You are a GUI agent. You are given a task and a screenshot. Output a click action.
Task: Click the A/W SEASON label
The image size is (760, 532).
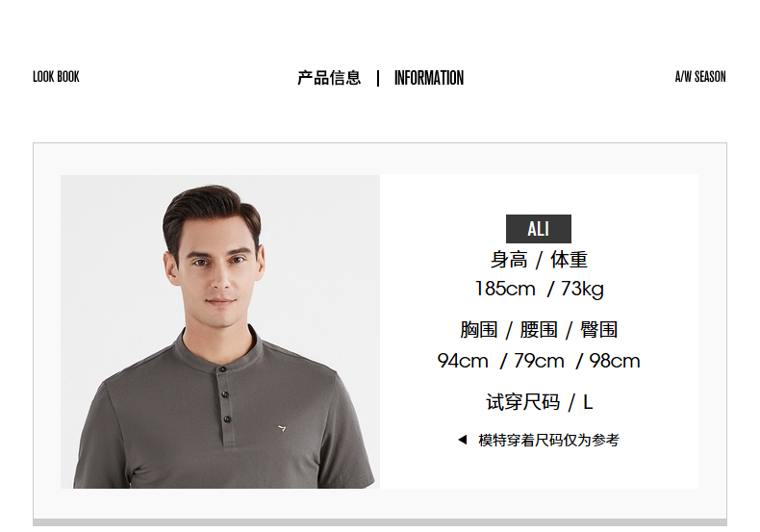point(700,77)
